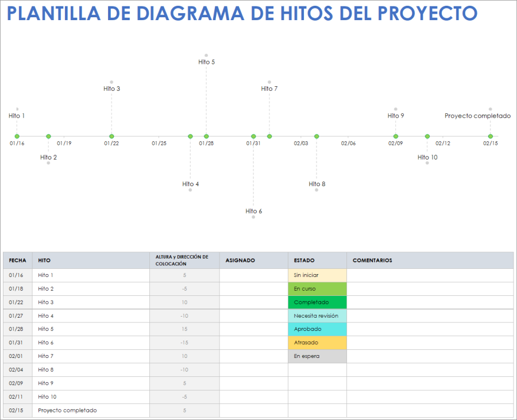
Task: Select the "Completado" status swatch
Action: click(x=317, y=302)
